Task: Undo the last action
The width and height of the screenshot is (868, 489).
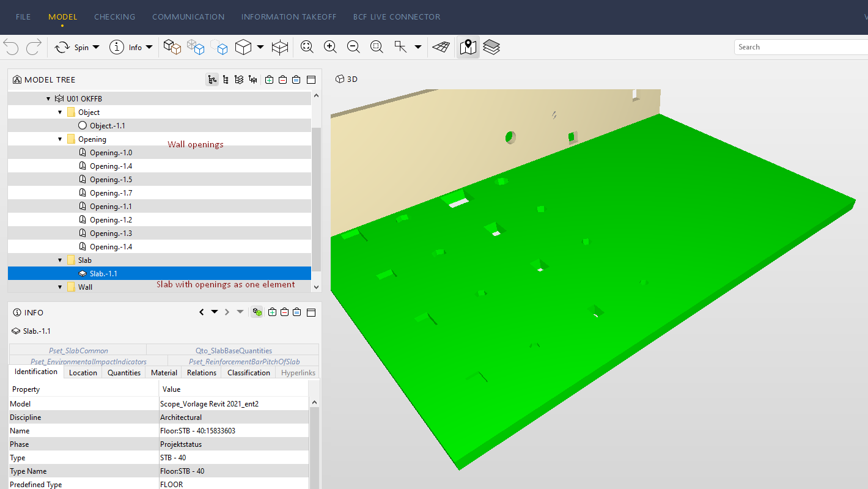Action: tap(11, 47)
